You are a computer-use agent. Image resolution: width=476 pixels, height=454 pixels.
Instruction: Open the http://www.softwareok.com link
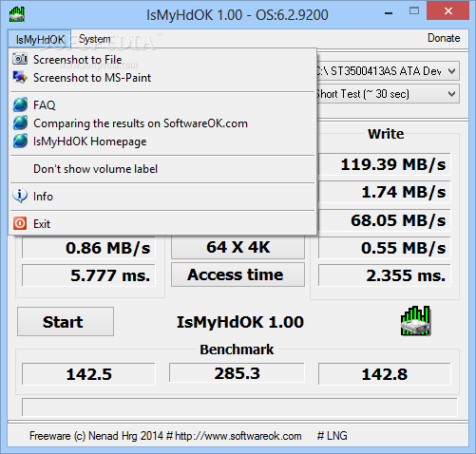pos(238,436)
